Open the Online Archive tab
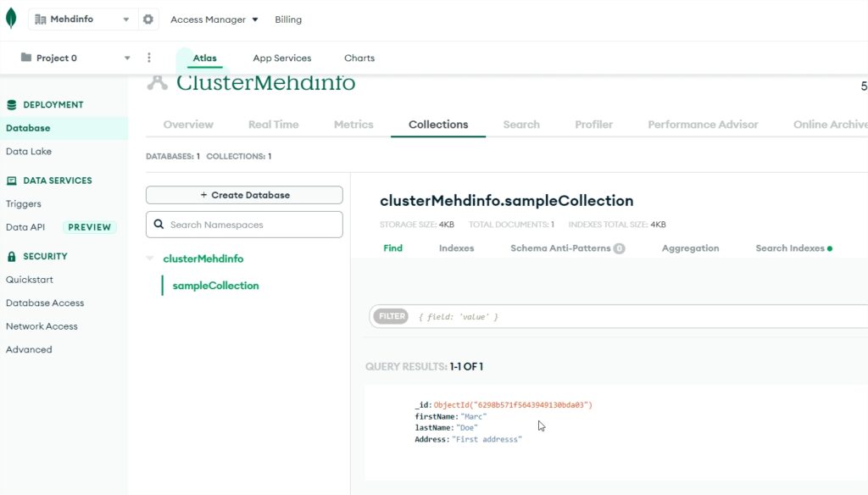This screenshot has width=868, height=495. tap(831, 125)
